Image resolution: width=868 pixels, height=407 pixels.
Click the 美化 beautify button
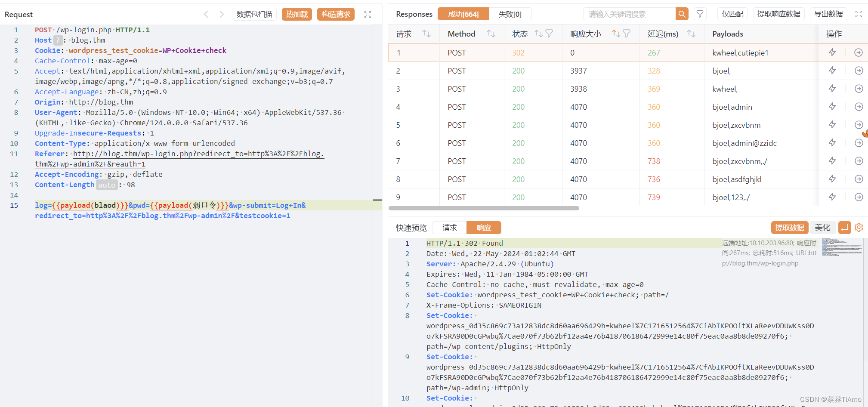tap(822, 228)
